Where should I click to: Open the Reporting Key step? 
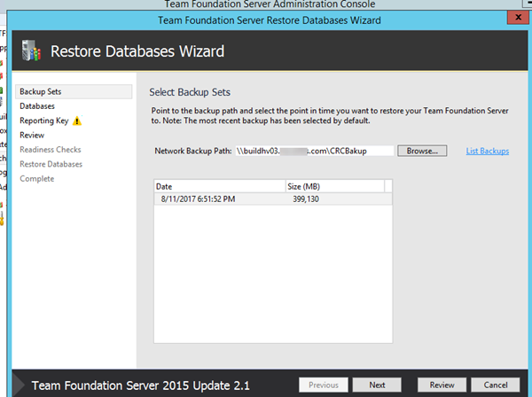point(44,121)
